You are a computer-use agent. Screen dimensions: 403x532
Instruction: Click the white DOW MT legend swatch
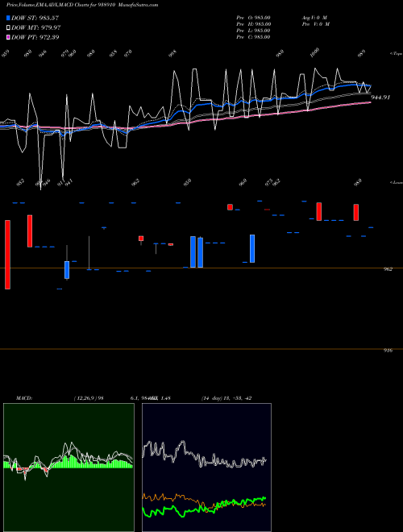tap(8, 27)
